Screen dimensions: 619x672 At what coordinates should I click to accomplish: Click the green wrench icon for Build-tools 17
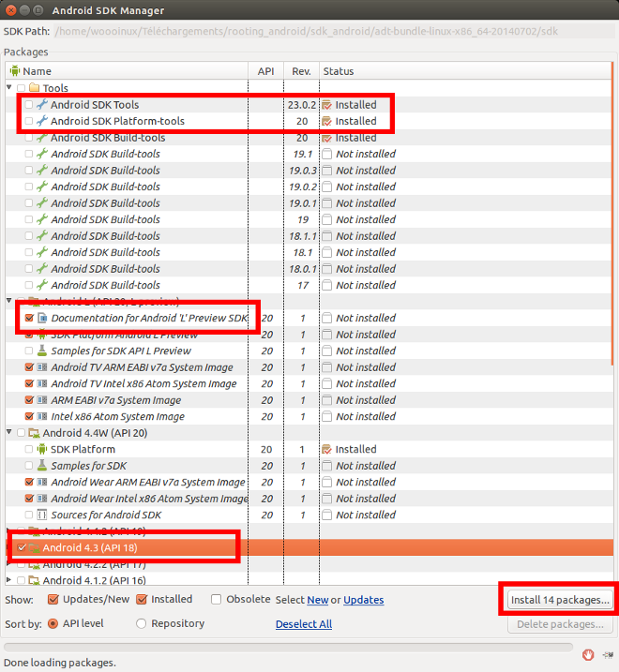(42, 285)
